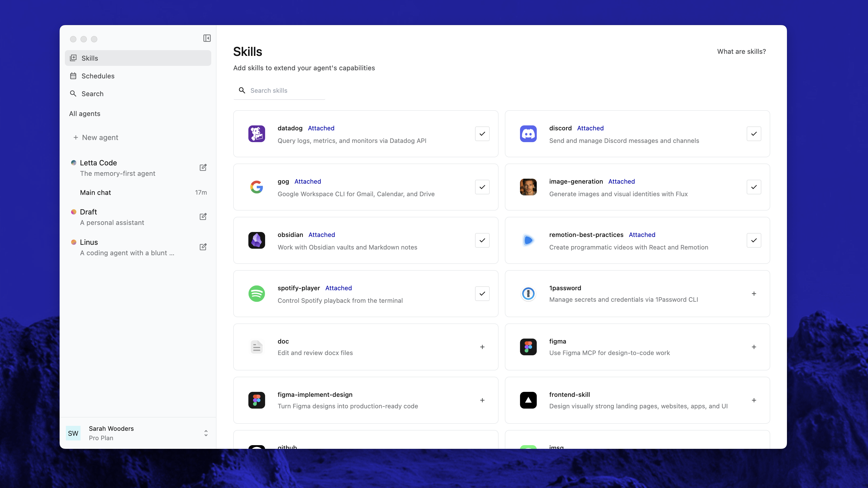Click the Spotify skill icon
The image size is (868, 488).
(x=256, y=294)
